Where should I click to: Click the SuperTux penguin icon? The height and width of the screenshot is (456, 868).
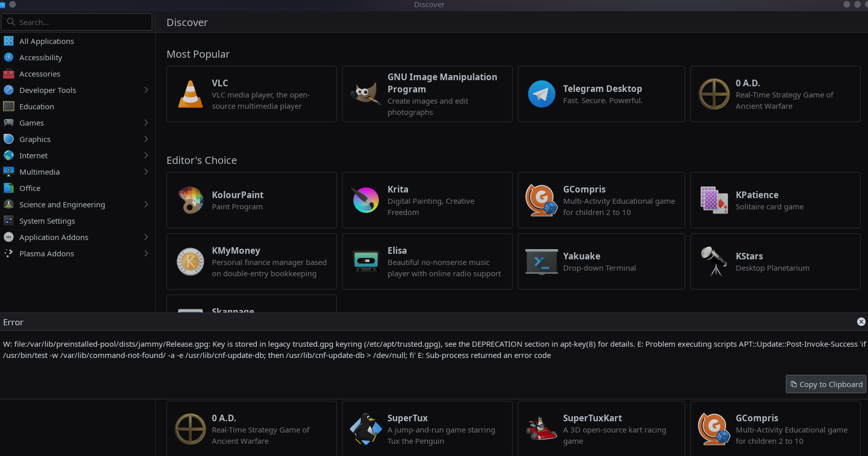point(366,429)
